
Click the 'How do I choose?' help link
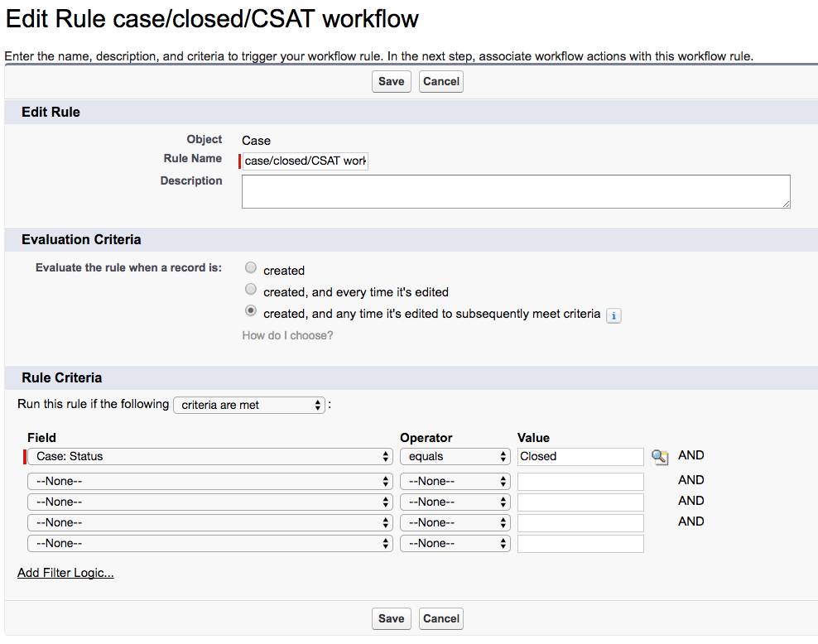click(287, 336)
